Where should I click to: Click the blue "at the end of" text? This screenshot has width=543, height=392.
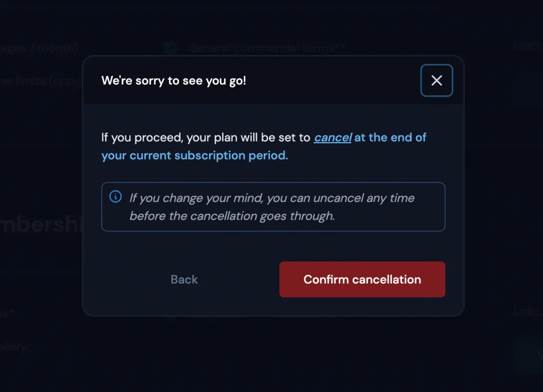pyautogui.click(x=390, y=137)
